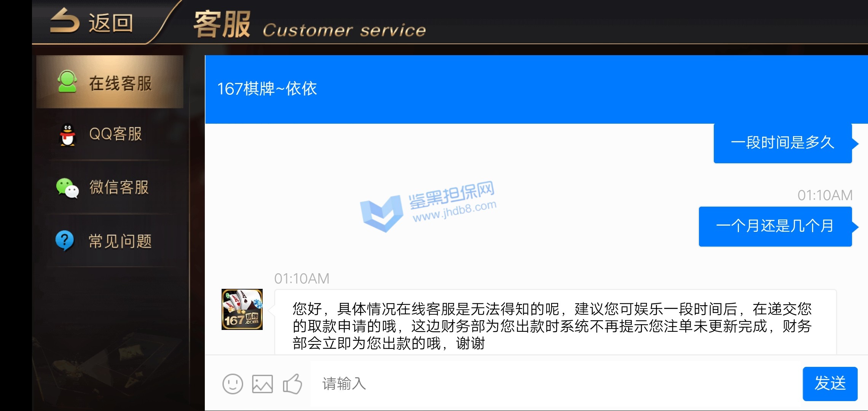868x411 pixels.
Task: Attach an image using the picture icon
Action: point(263,384)
